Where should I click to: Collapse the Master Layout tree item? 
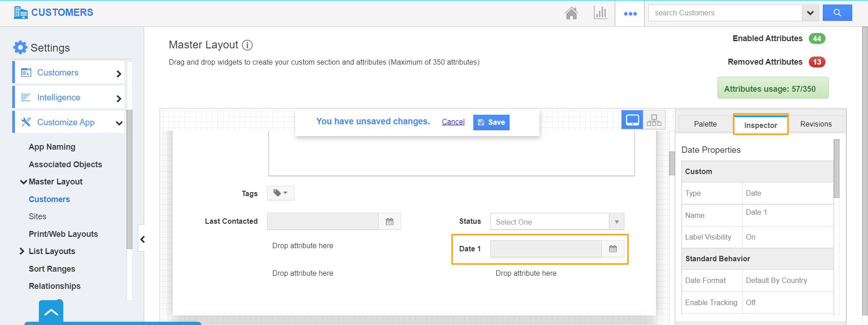tap(23, 182)
